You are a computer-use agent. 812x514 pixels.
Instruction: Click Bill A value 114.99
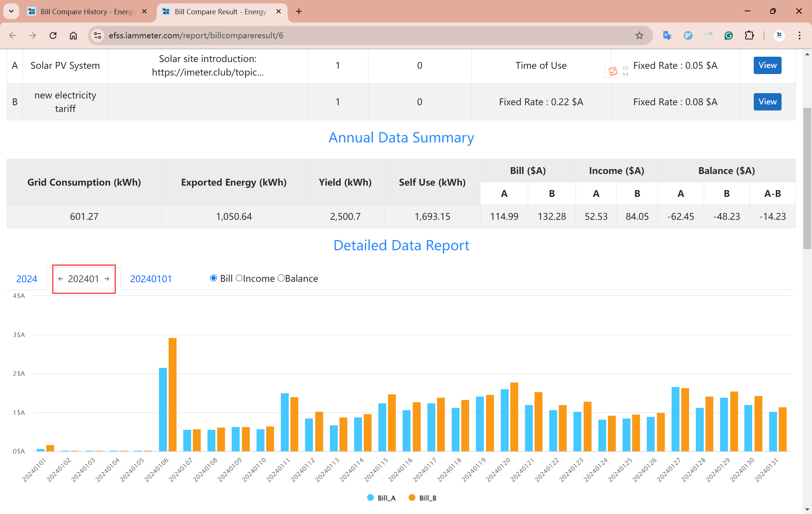click(x=504, y=216)
